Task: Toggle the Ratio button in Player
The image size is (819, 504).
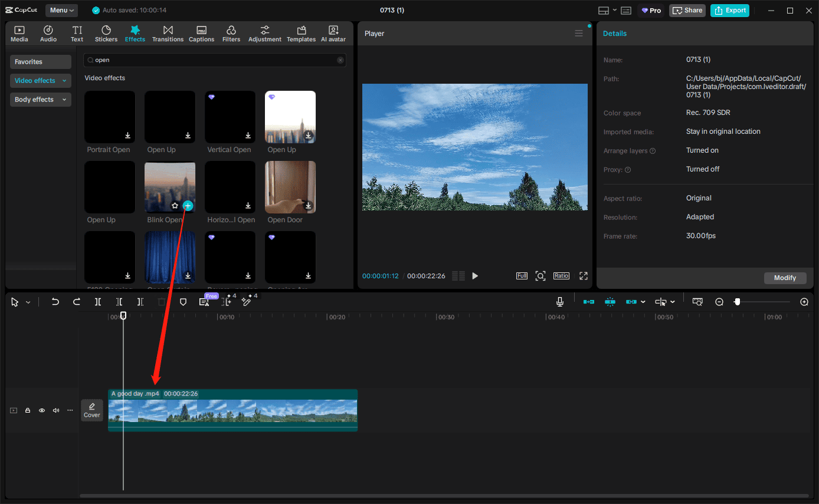Action: (561, 276)
